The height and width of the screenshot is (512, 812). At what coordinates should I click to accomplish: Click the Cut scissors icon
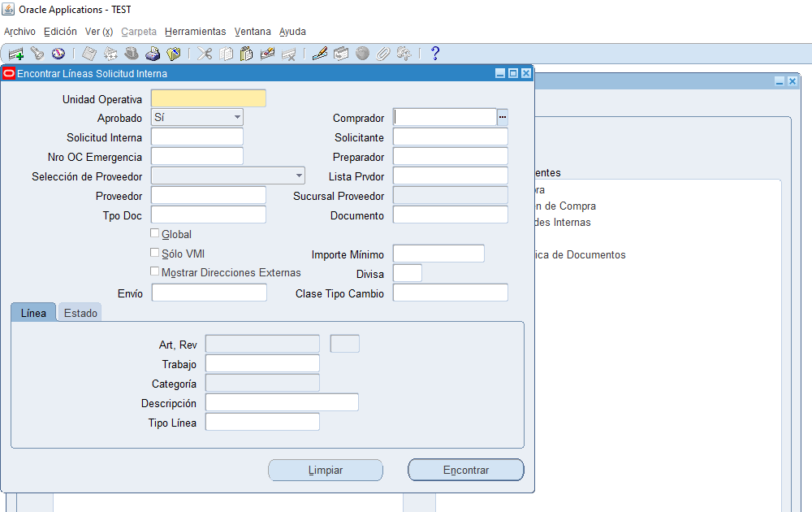point(205,54)
